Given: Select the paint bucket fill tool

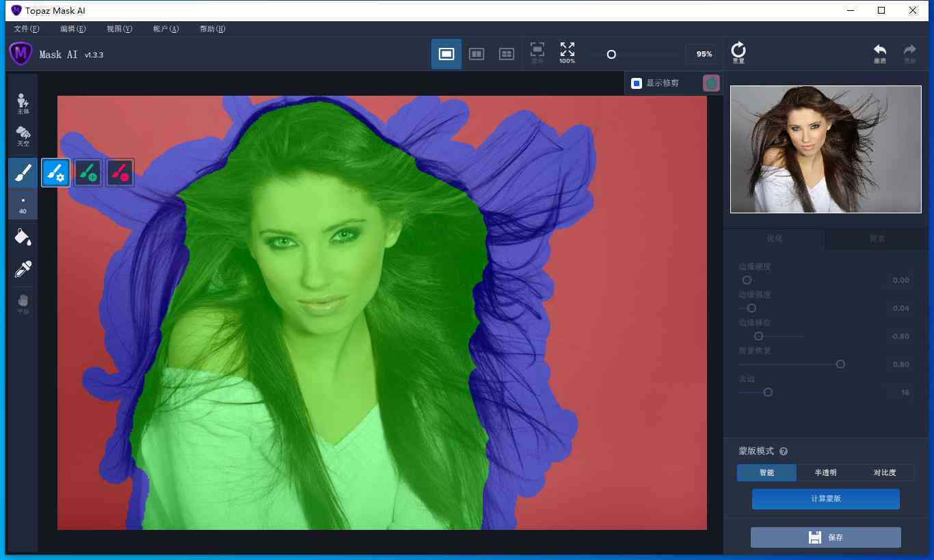Looking at the screenshot, I should (x=23, y=237).
